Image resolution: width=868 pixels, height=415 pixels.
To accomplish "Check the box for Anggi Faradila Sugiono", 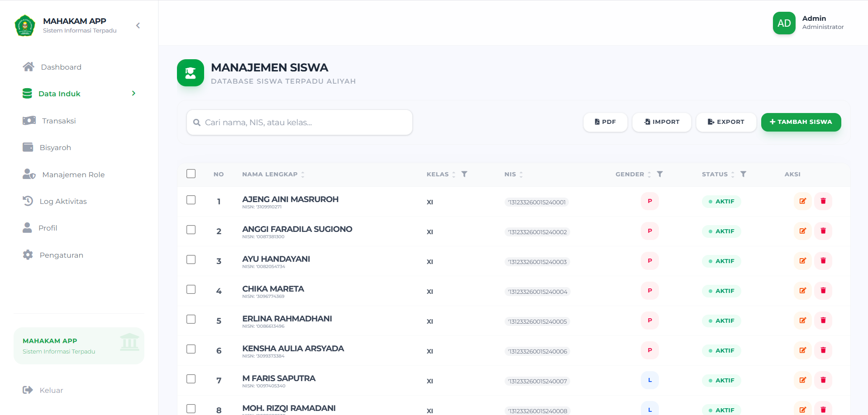I will (191, 230).
